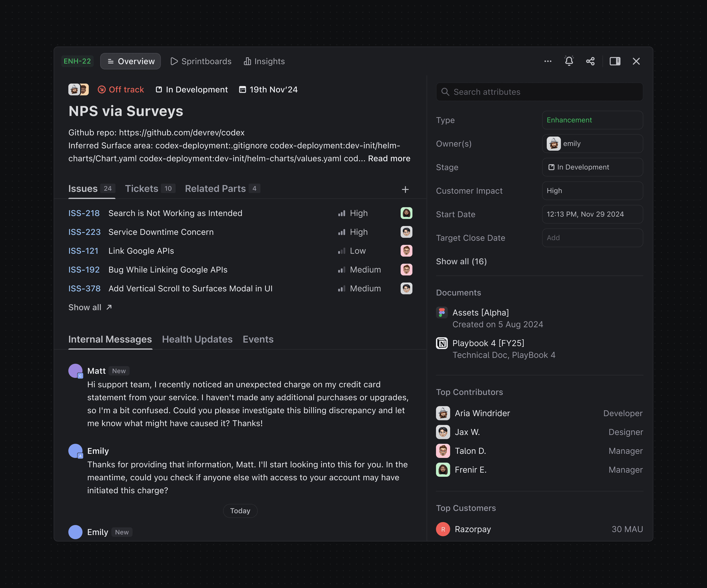Open the three-dot more options menu
The image size is (707, 588).
click(x=548, y=61)
